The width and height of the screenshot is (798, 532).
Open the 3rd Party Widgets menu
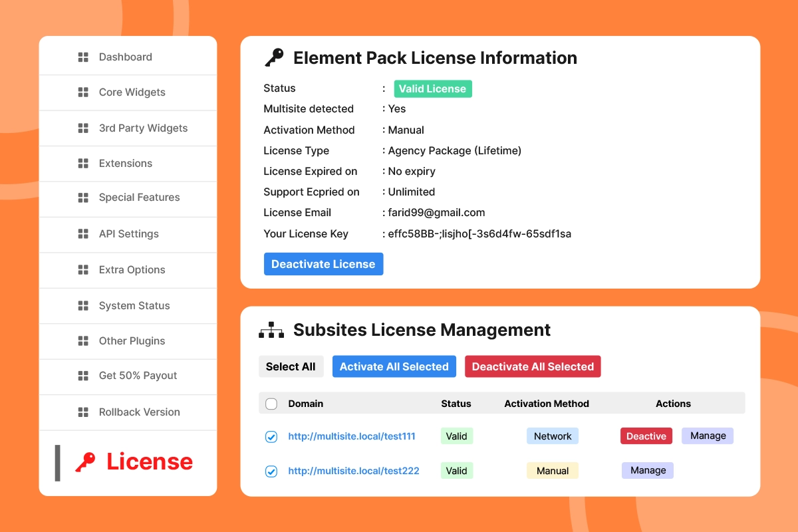(x=143, y=128)
